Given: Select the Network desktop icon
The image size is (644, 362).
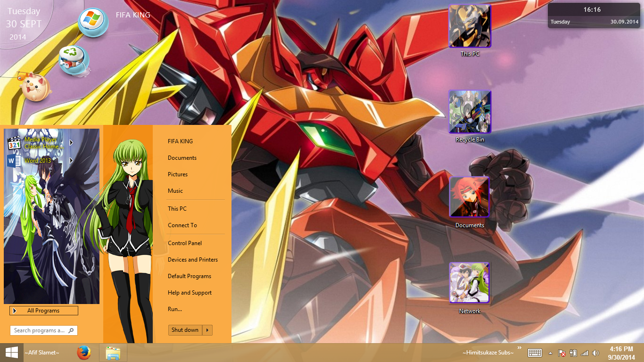Looking at the screenshot, I should 470,288.
